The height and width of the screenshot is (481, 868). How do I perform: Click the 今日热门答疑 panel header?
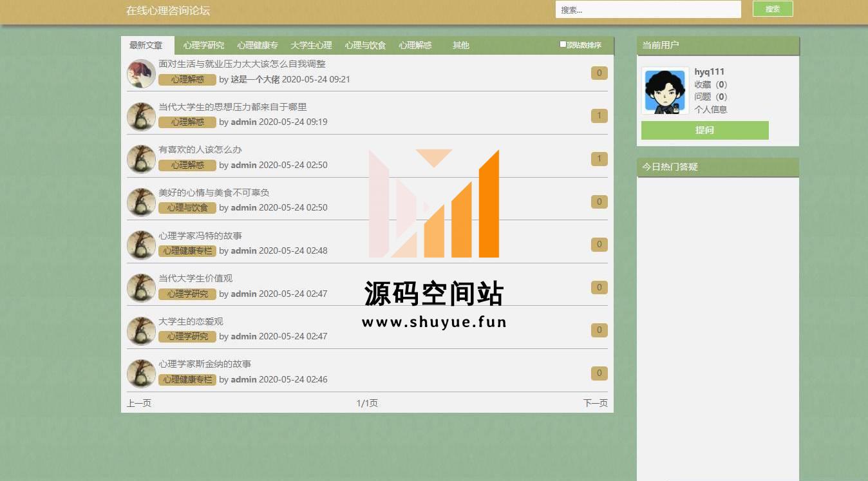[718, 167]
